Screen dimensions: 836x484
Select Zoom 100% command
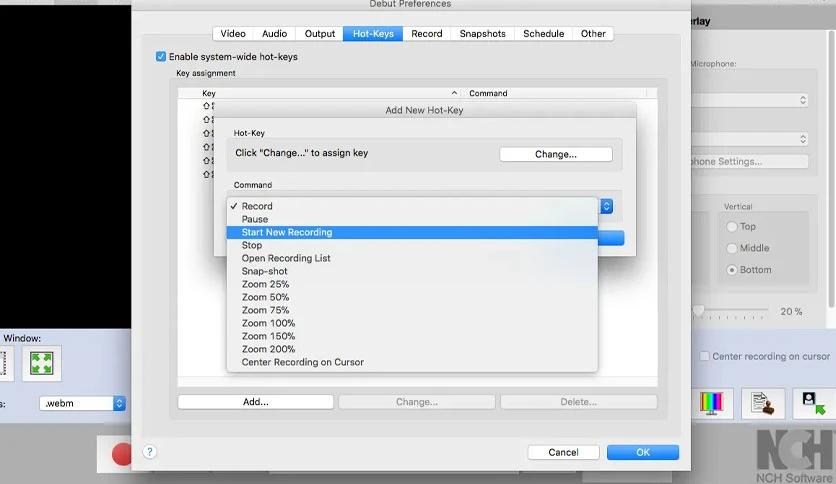pyautogui.click(x=412, y=323)
